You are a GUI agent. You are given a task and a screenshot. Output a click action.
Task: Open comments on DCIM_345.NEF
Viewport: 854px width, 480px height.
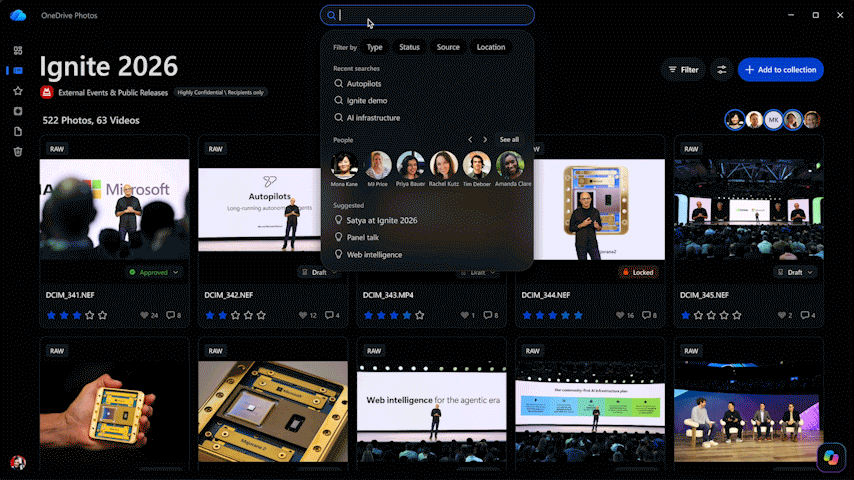click(804, 315)
